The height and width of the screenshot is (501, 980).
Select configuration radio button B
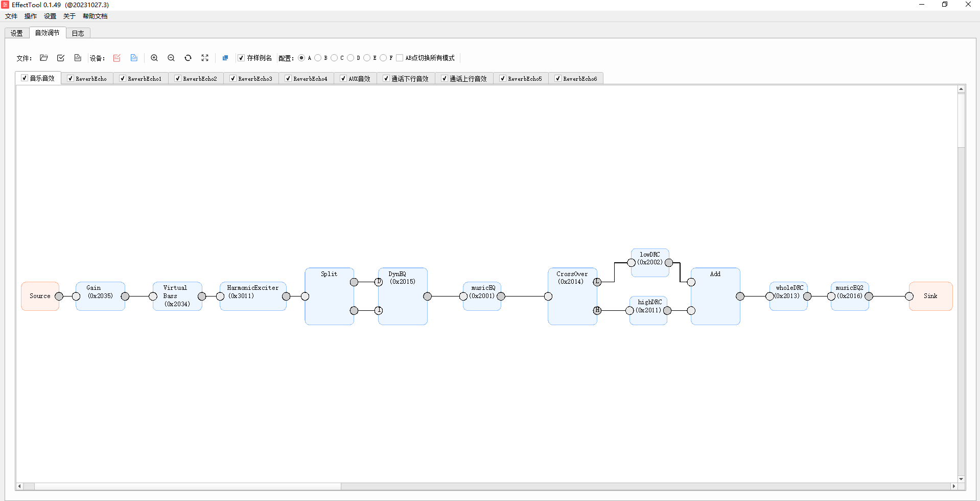coord(318,58)
